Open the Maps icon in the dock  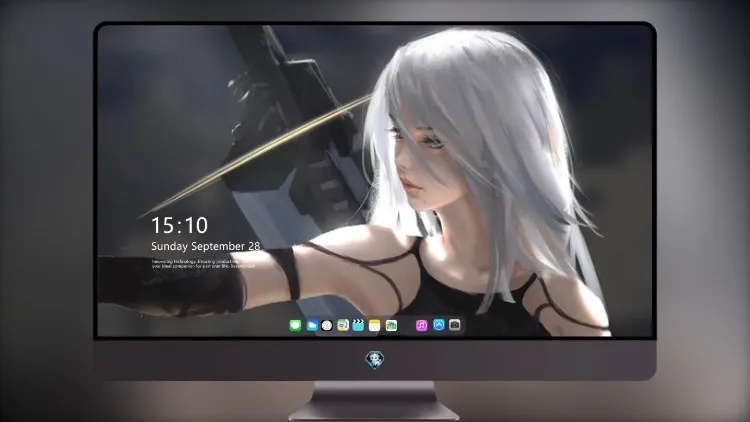(343, 325)
